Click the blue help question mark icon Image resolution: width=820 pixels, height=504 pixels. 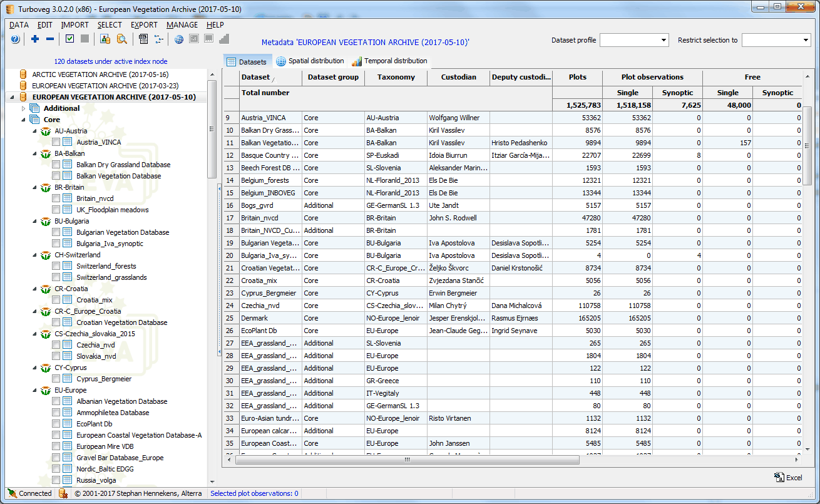(x=16, y=39)
